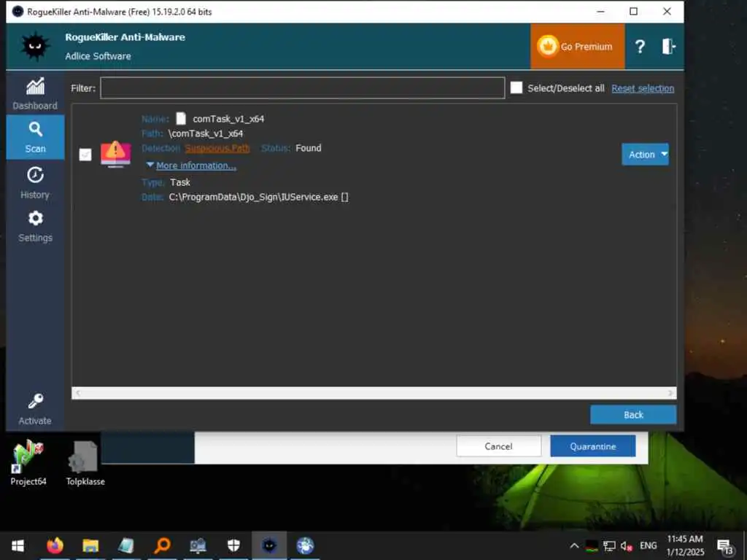
Task: Click the path text \comTask_v1_x64
Action: [205, 133]
